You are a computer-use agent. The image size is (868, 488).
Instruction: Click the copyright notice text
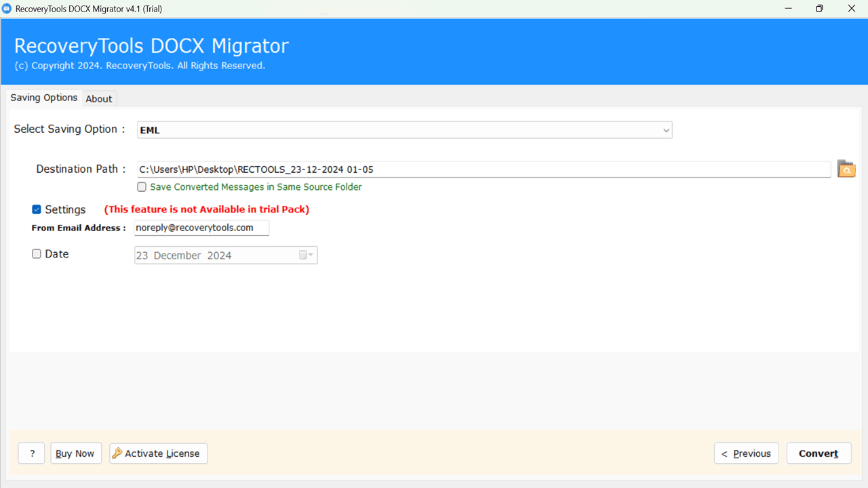point(140,66)
